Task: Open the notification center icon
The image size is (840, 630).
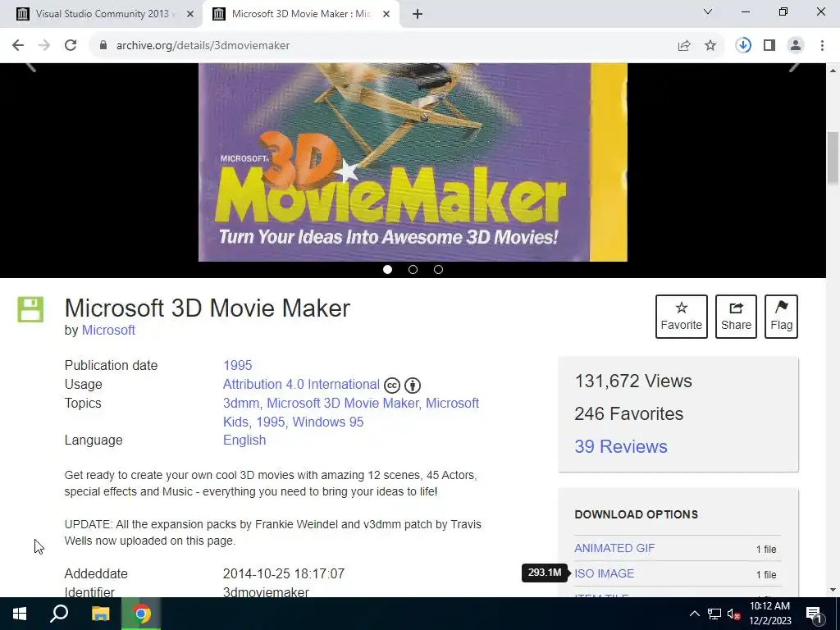Action: coord(814,614)
